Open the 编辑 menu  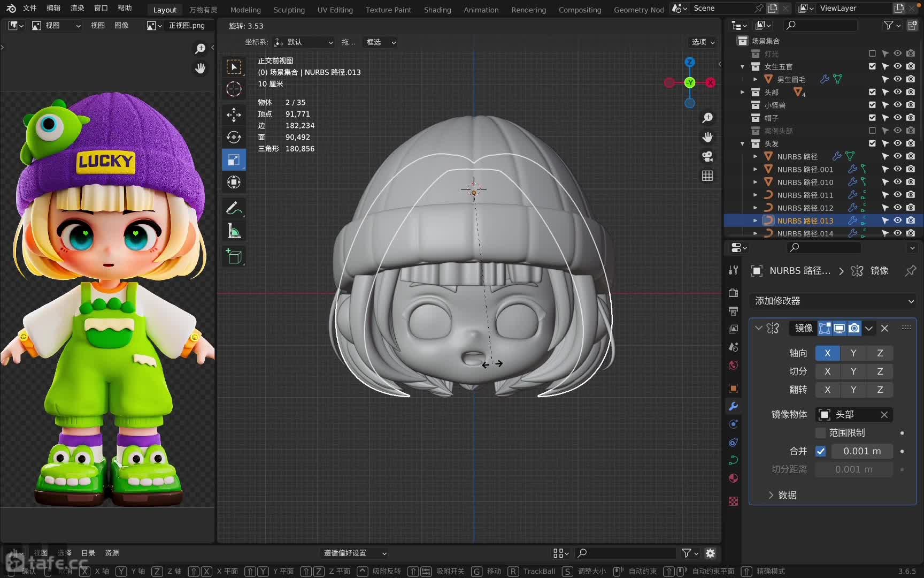(53, 8)
